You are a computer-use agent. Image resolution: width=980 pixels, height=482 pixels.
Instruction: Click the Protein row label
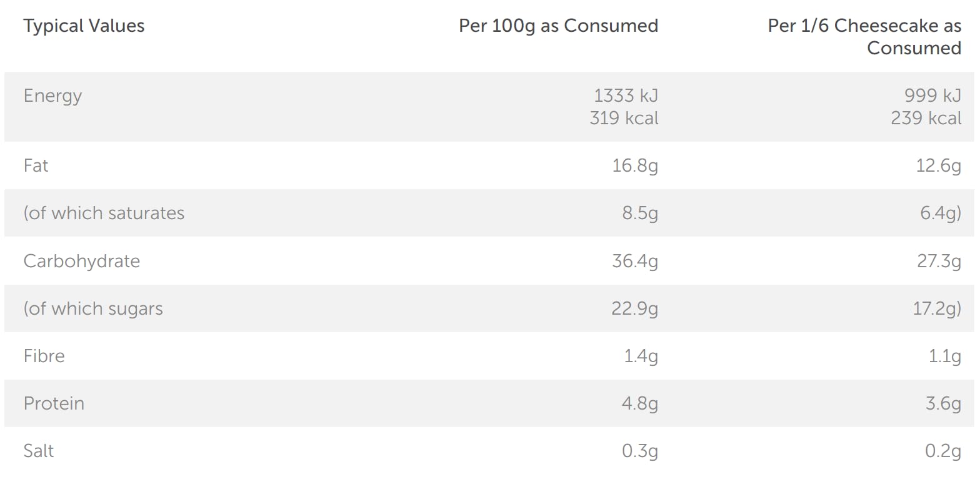[x=54, y=403]
